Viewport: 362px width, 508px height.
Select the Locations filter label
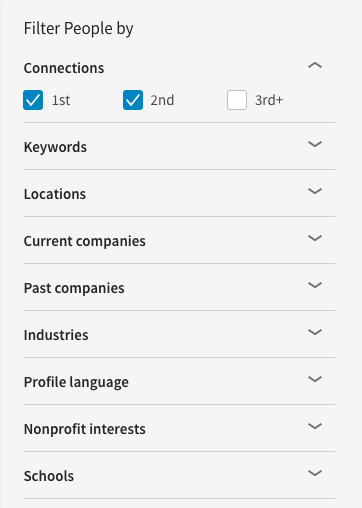[x=55, y=194]
